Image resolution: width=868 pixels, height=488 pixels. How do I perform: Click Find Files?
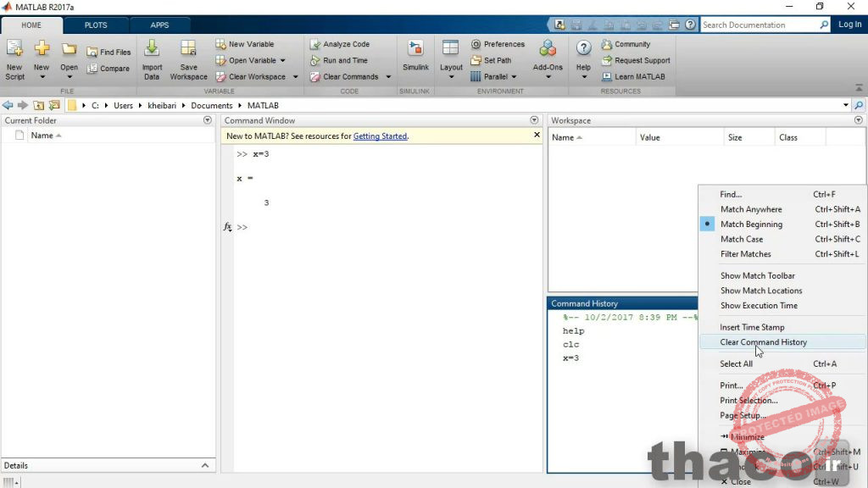coord(108,52)
